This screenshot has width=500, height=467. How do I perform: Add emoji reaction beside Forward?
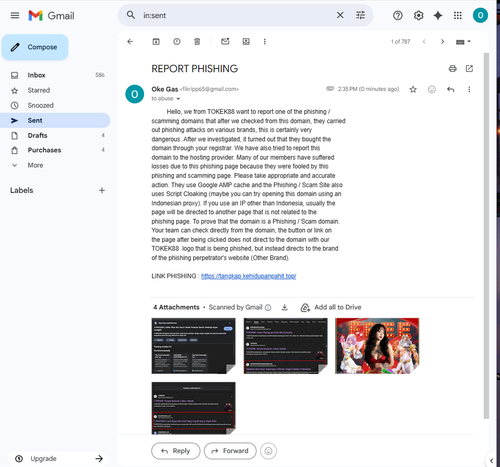coord(268,451)
